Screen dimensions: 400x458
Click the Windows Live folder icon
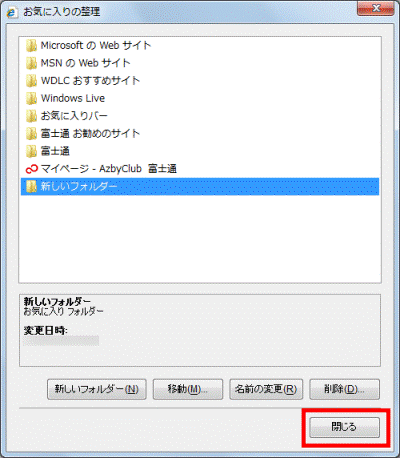point(31,98)
